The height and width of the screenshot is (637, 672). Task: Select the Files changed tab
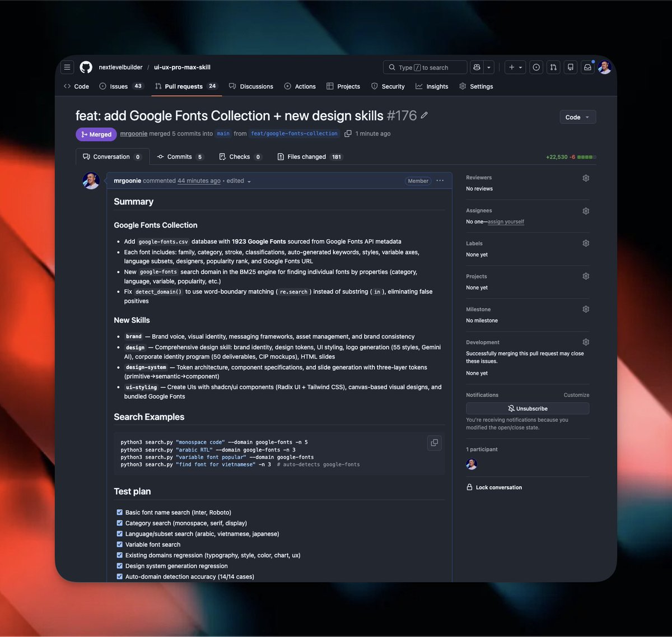coord(310,157)
